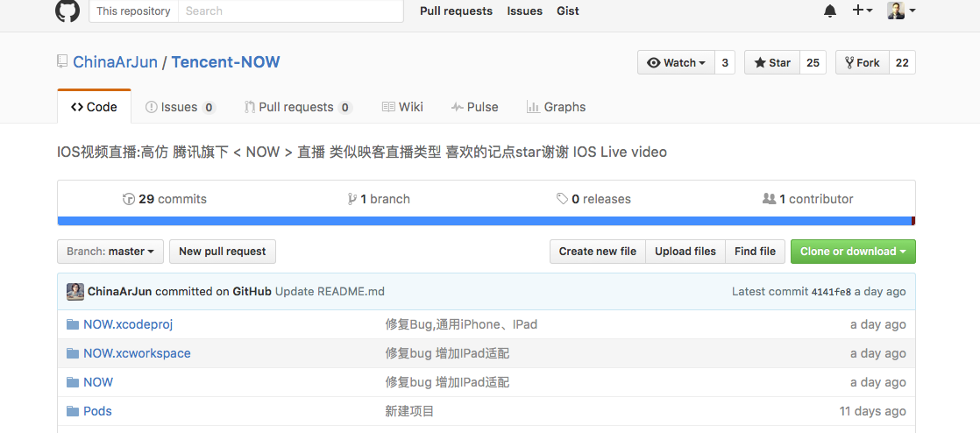The image size is (980, 433).
Task: Open the Tencent-NOW repository link
Action: (225, 62)
